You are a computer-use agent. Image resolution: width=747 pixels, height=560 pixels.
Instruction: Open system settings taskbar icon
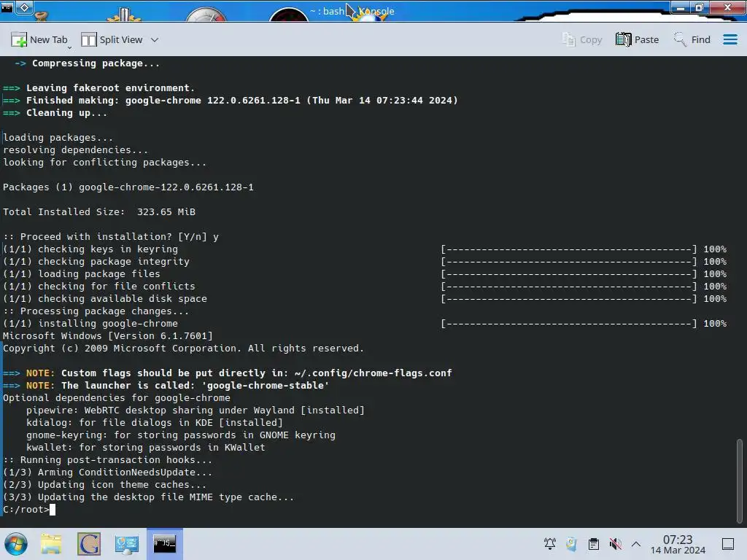tap(126, 544)
